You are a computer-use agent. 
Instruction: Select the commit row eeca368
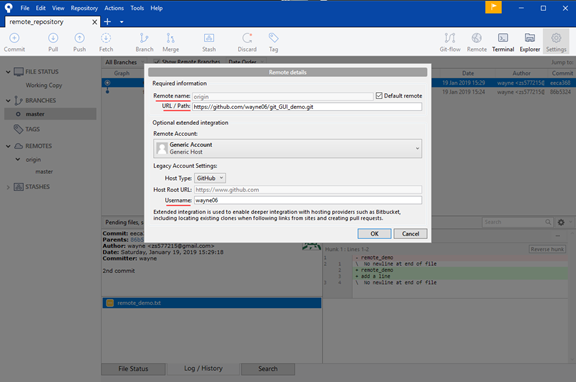point(503,83)
